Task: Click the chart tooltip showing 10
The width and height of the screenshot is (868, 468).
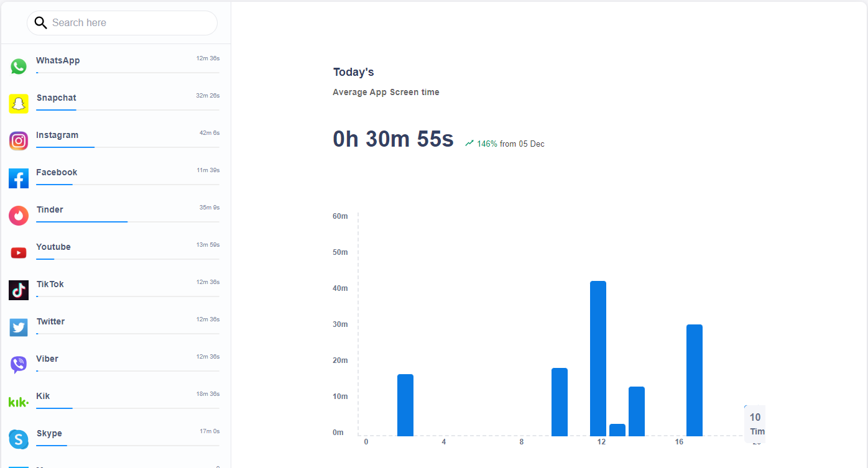Action: click(x=754, y=424)
